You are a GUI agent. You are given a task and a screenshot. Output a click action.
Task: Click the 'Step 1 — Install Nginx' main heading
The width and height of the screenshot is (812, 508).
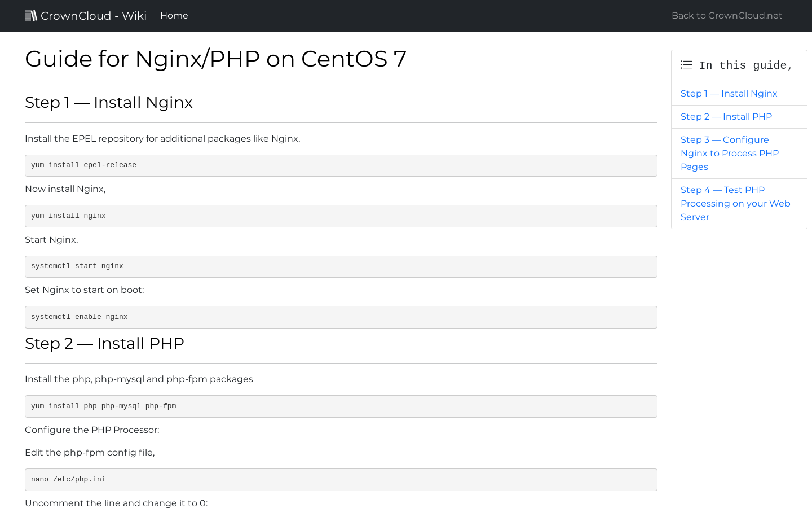coord(109,103)
